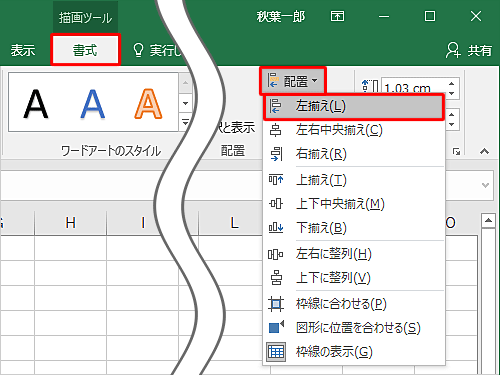Click the snap-to-grid icon
Screen dimensions: 500x375
pyautogui.click(x=276, y=304)
